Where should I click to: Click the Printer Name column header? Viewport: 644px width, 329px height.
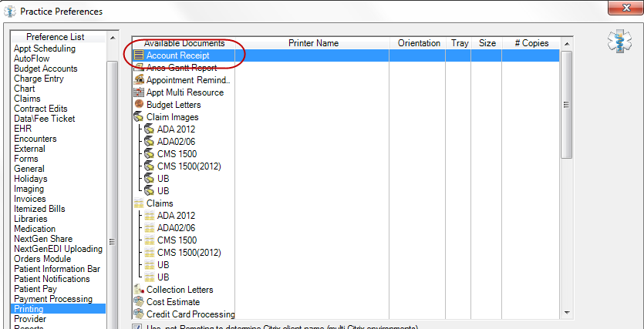pos(313,43)
